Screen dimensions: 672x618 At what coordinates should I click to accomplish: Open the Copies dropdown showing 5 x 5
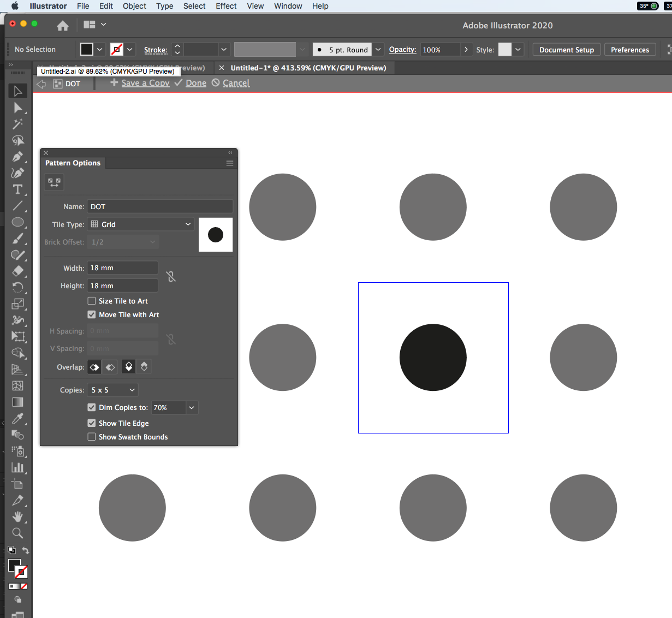point(112,390)
